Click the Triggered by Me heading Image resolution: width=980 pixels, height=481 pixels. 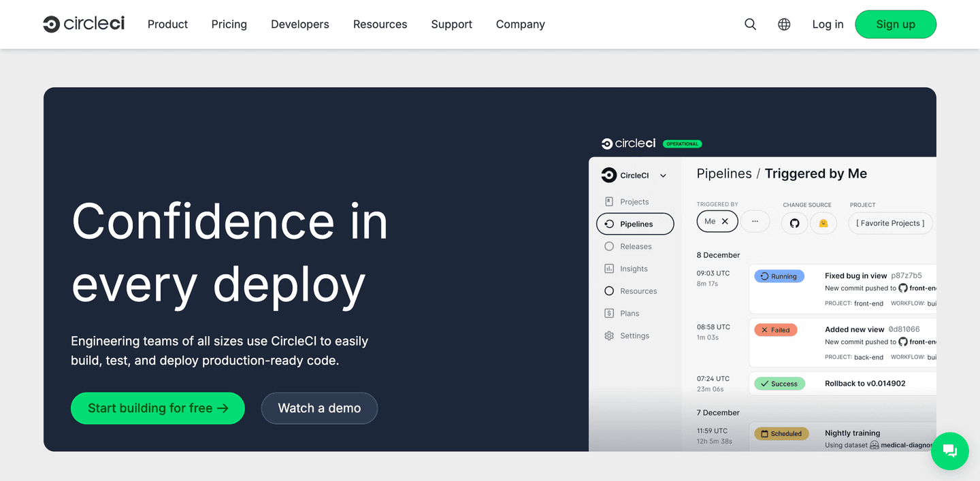[x=816, y=173]
